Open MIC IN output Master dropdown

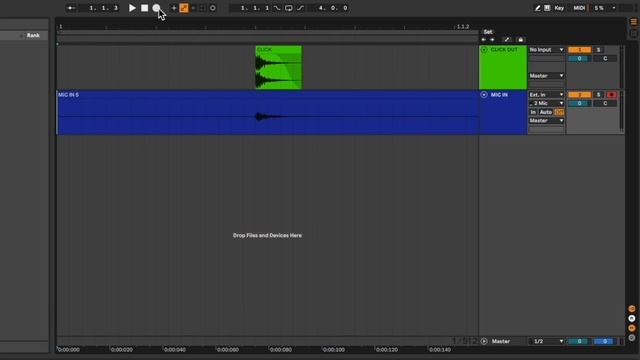(x=546, y=120)
